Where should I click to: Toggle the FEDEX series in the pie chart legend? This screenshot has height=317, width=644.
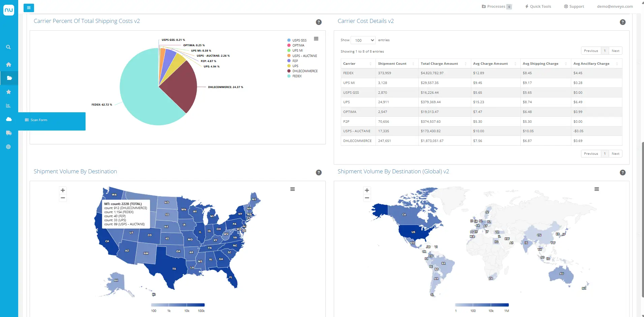297,76
